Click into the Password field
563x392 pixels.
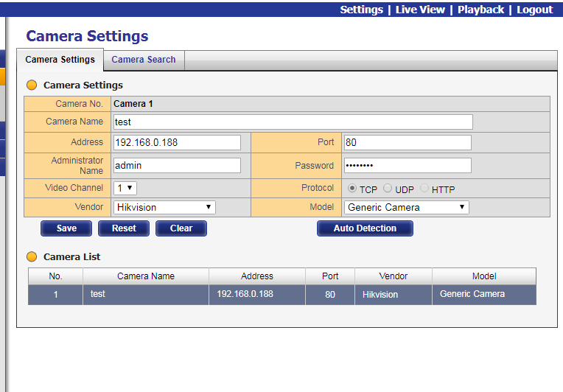click(408, 165)
